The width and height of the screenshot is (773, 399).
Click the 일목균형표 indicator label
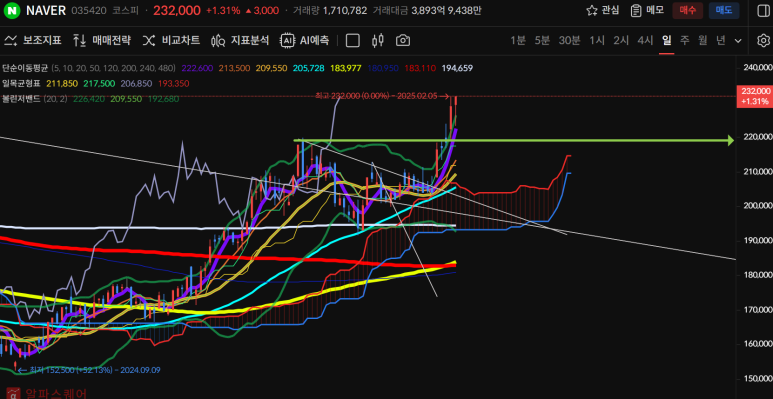pos(21,83)
